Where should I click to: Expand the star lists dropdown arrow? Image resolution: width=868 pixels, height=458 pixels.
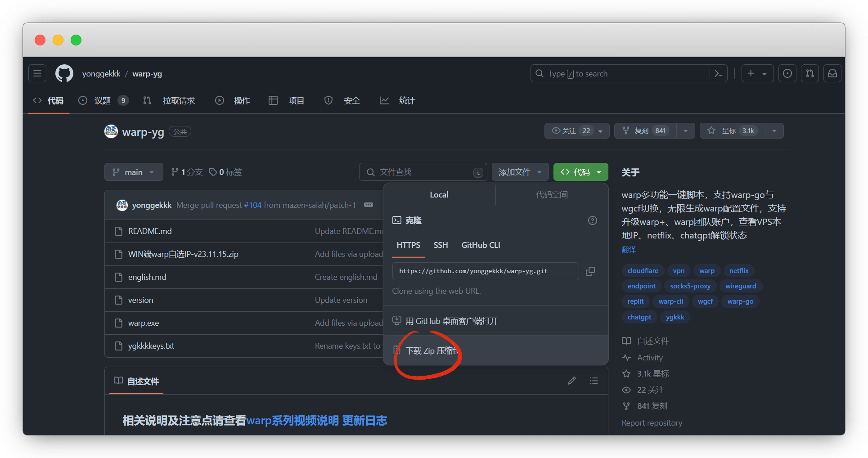[774, 131]
